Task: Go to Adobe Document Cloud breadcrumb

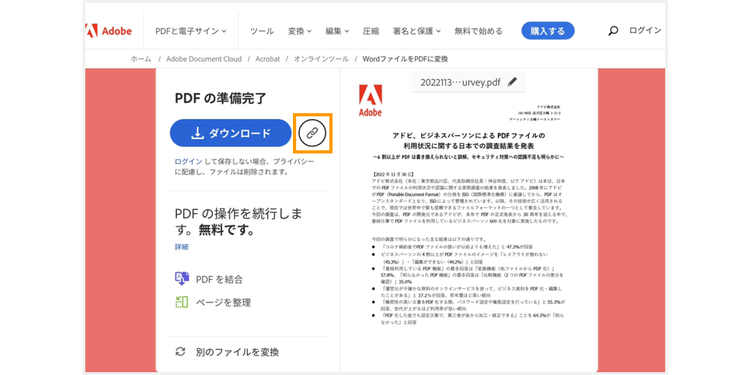Action: coord(204,59)
